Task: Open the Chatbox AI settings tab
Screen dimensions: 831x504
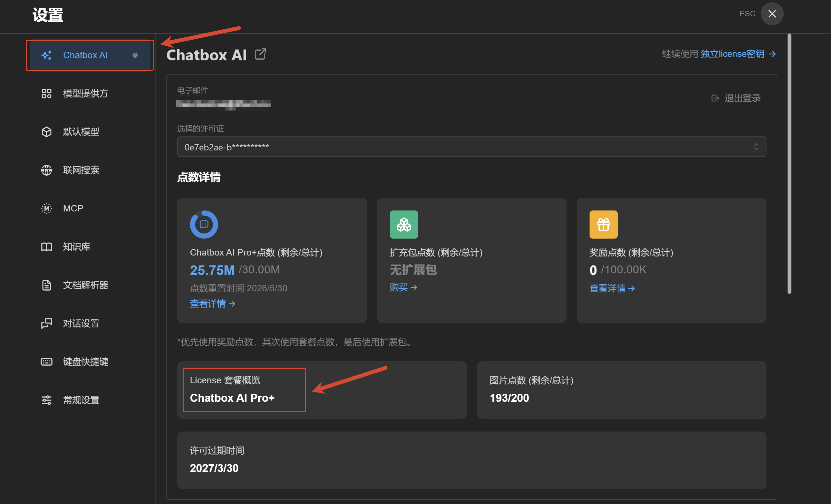Action: 90,55
